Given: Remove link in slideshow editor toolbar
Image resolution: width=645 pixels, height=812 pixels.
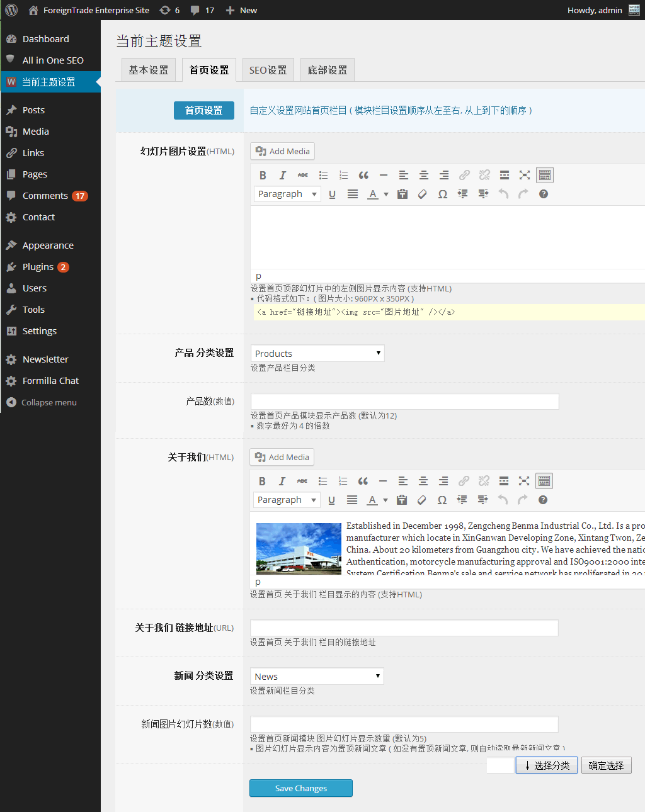Looking at the screenshot, I should (484, 175).
